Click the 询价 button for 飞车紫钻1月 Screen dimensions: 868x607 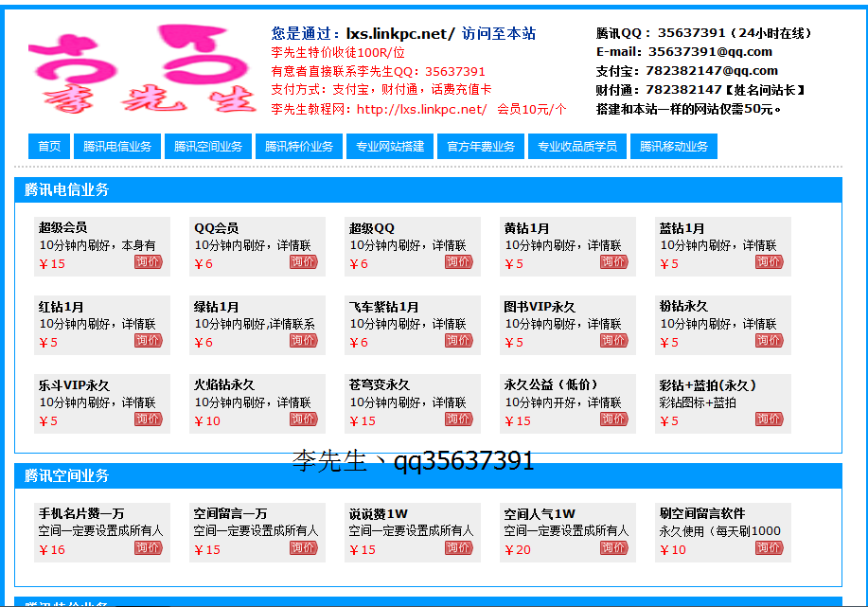459,341
